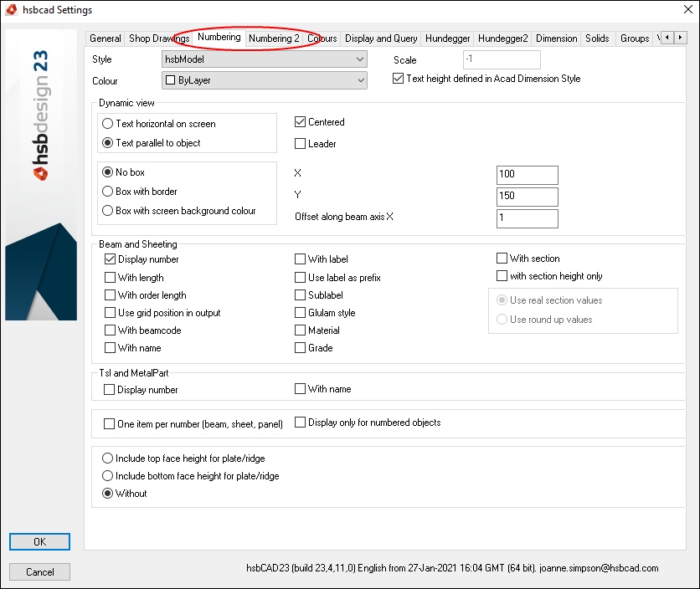Confirm settings with the OK button
Image resolution: width=700 pixels, height=589 pixels.
tap(39, 541)
